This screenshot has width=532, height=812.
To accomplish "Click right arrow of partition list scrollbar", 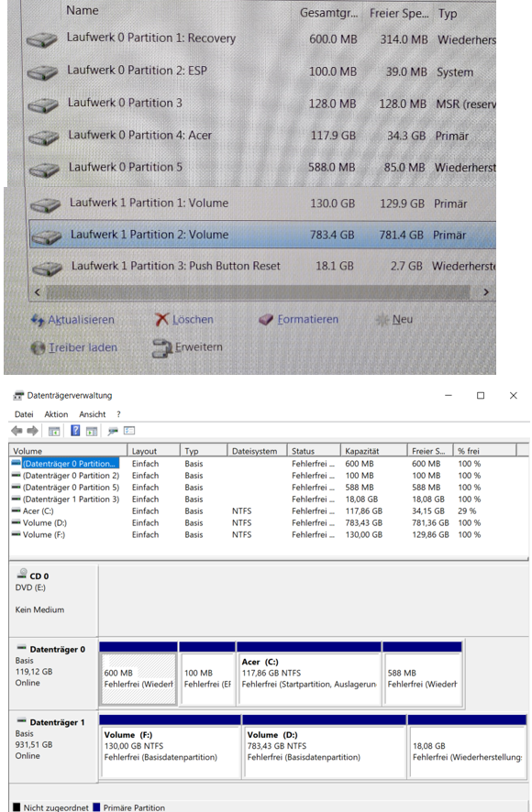I will [x=486, y=292].
